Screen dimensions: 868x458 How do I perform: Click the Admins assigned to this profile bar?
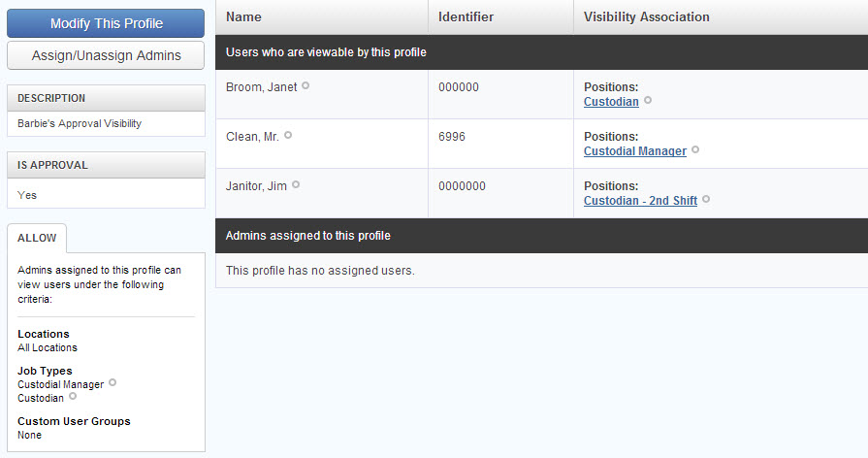coord(542,236)
